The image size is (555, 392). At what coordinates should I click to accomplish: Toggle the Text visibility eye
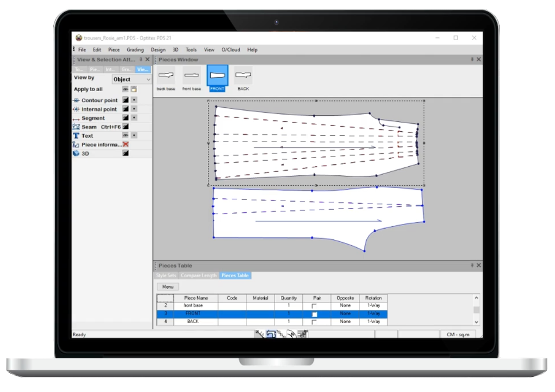[125, 136]
